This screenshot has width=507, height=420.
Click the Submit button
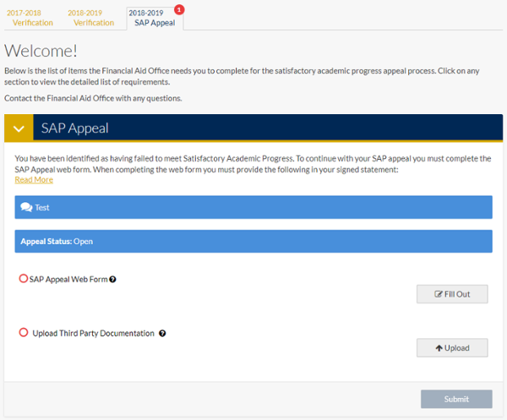click(x=456, y=399)
